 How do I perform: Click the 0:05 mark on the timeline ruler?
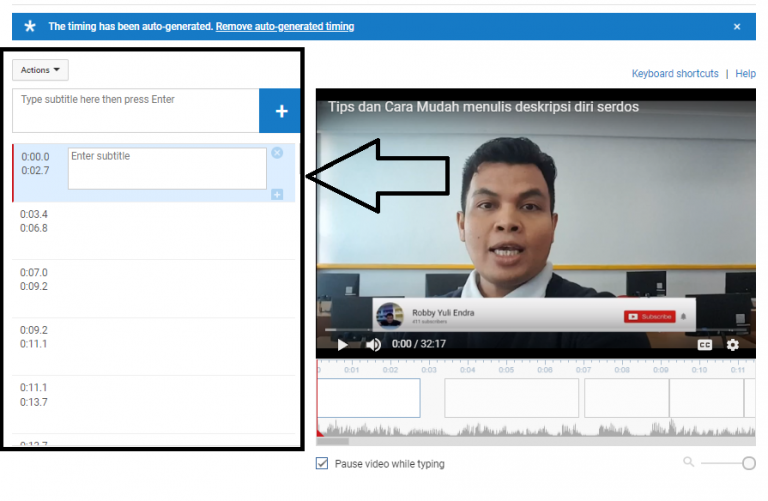tap(506, 370)
